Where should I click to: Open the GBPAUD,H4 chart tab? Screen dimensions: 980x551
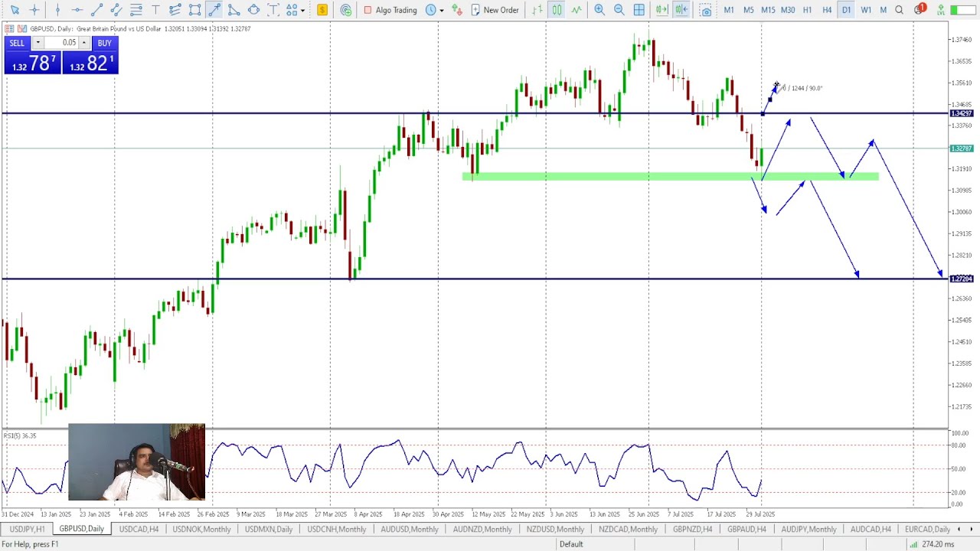point(746,529)
